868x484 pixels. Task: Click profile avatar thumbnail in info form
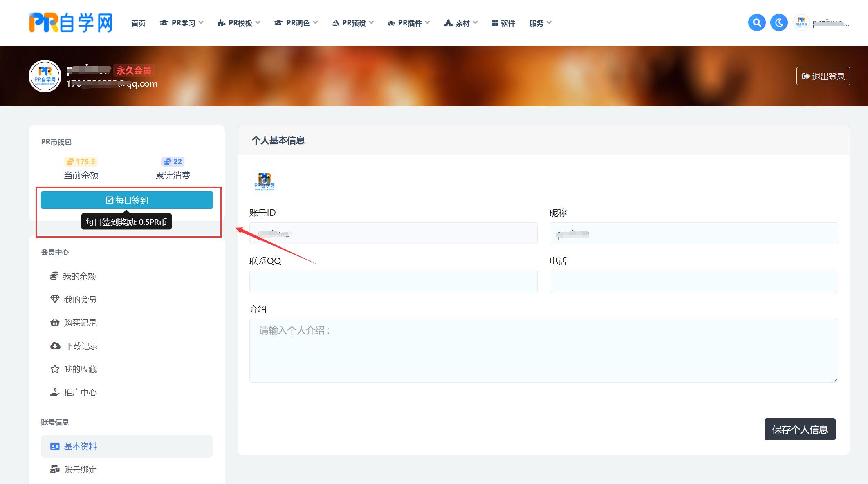(x=264, y=181)
